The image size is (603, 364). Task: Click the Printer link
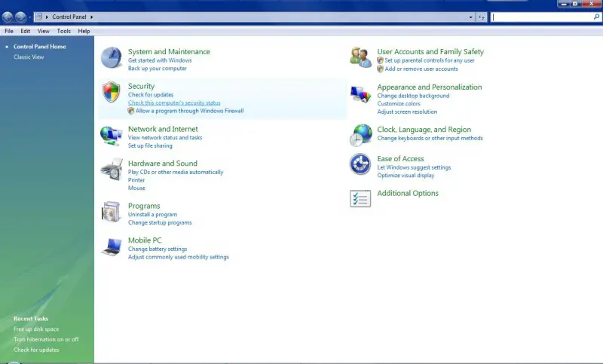(x=136, y=180)
